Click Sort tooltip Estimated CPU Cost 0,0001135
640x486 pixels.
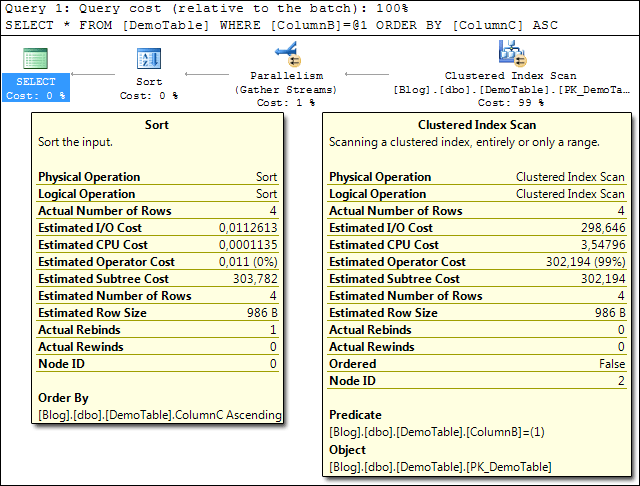[x=158, y=245]
